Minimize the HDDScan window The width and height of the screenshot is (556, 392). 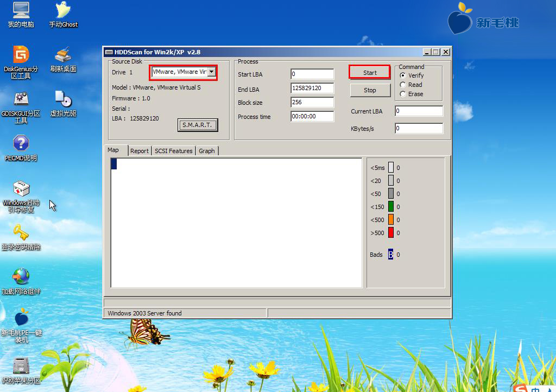point(427,52)
